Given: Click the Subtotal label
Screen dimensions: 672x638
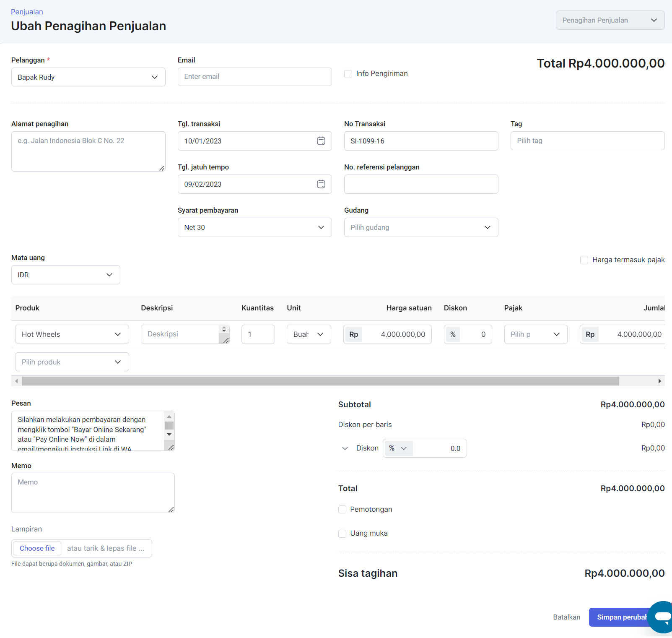Looking at the screenshot, I should coord(354,404).
